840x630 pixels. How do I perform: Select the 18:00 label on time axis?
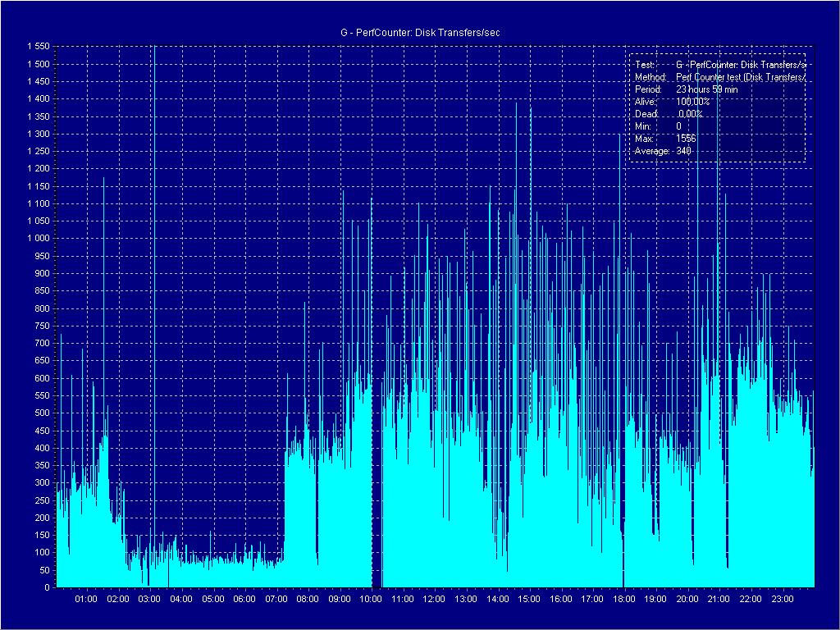coord(623,600)
